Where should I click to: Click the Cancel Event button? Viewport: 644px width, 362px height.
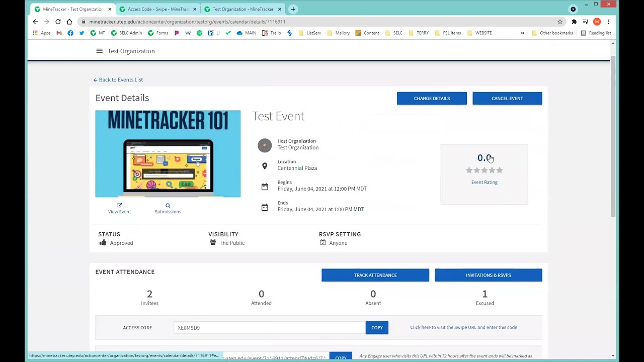[x=507, y=99]
